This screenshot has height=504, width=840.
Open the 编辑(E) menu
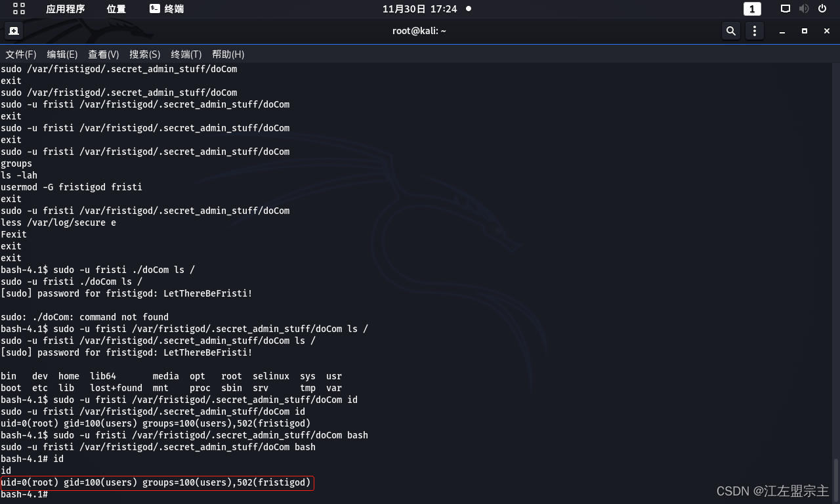coord(62,54)
